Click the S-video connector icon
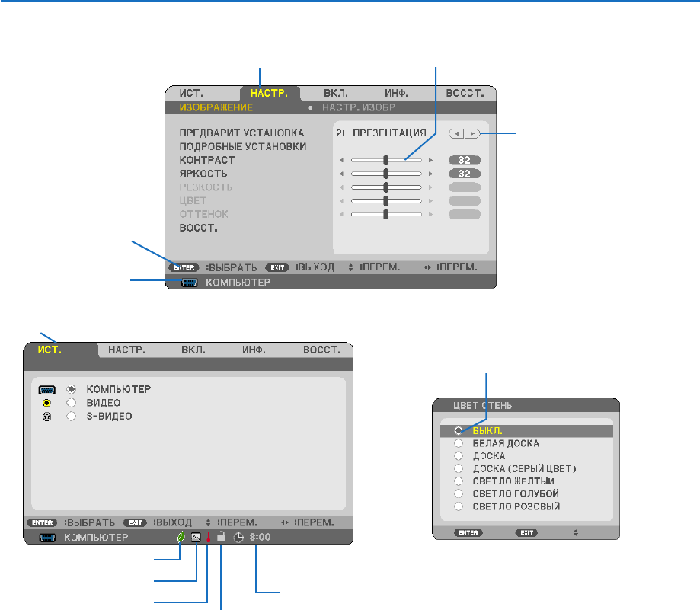Viewport: 700px width, 610px height. pyautogui.click(x=47, y=417)
